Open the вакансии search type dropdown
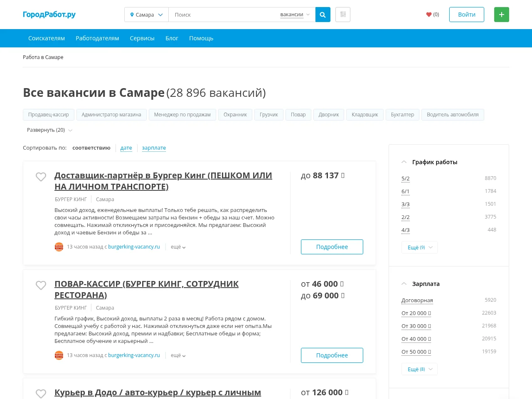The height and width of the screenshot is (399, 532). (x=295, y=15)
